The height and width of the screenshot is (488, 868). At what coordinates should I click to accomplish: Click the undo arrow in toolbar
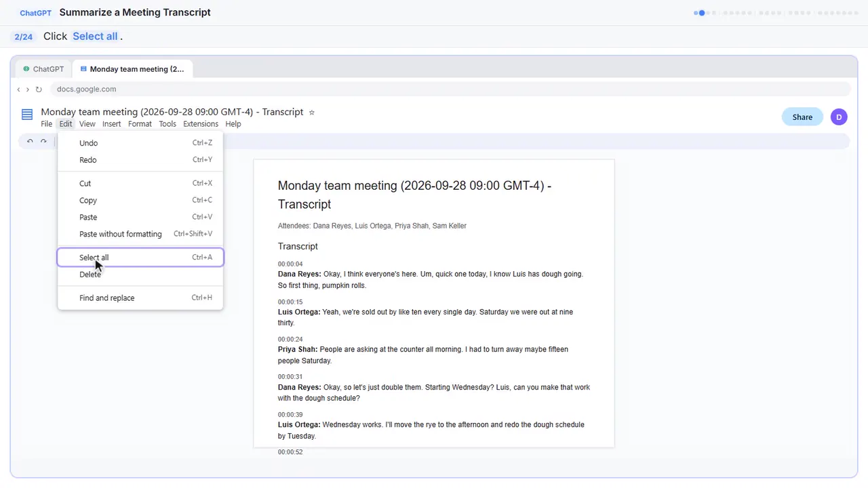tap(30, 141)
